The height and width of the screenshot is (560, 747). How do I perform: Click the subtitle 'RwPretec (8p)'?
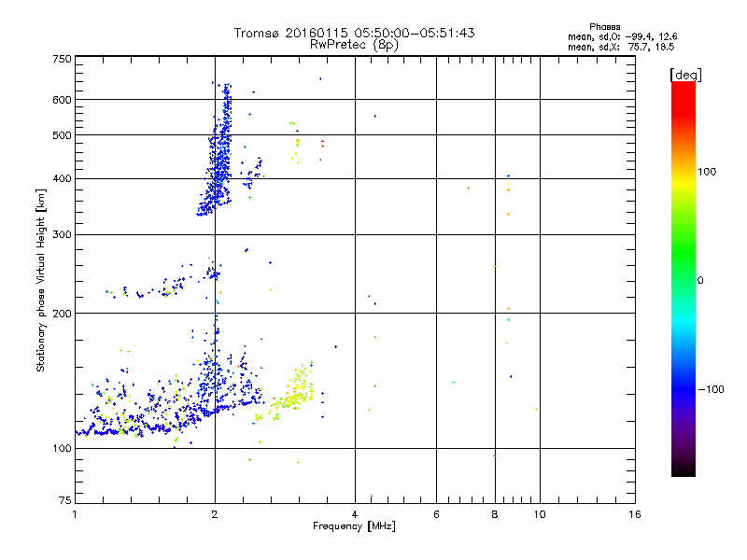click(354, 45)
